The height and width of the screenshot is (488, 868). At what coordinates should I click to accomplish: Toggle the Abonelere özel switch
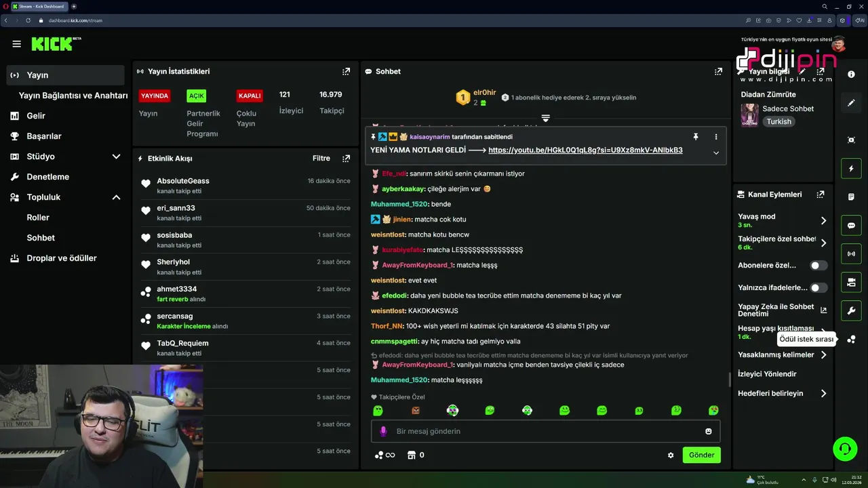pyautogui.click(x=818, y=266)
